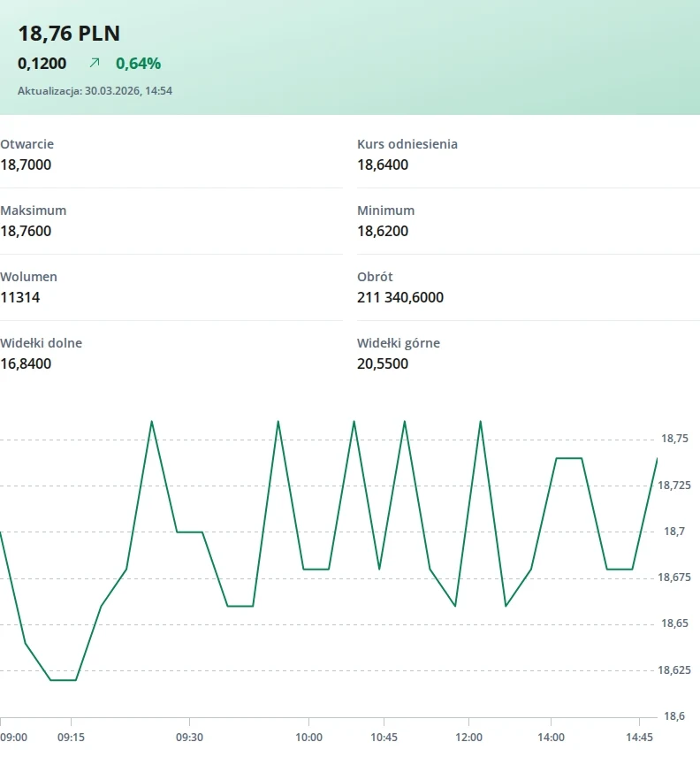Click the green 0,64% change percentage

pos(138,64)
